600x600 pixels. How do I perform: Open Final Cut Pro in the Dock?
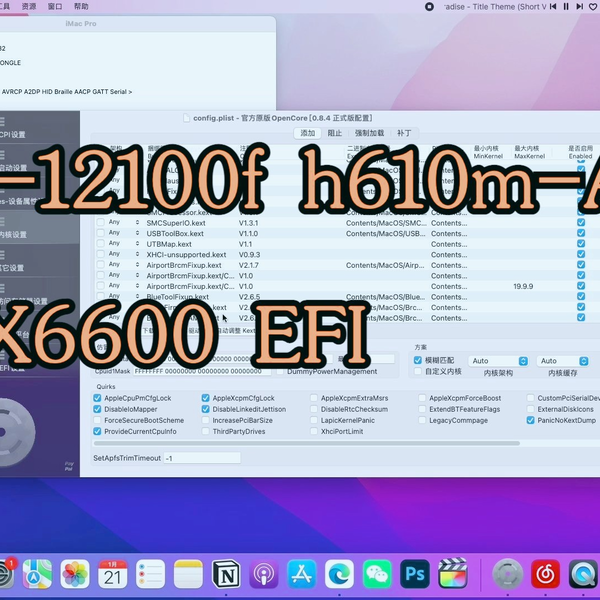click(453, 574)
